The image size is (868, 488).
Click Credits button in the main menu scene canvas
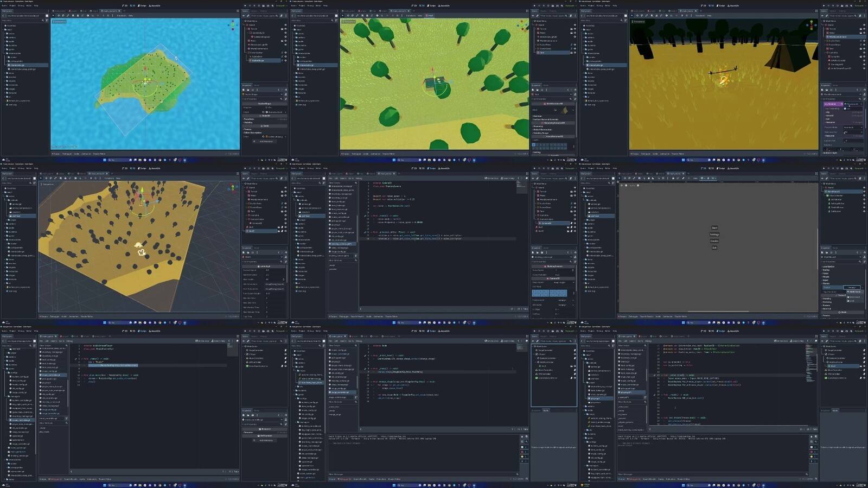point(714,241)
